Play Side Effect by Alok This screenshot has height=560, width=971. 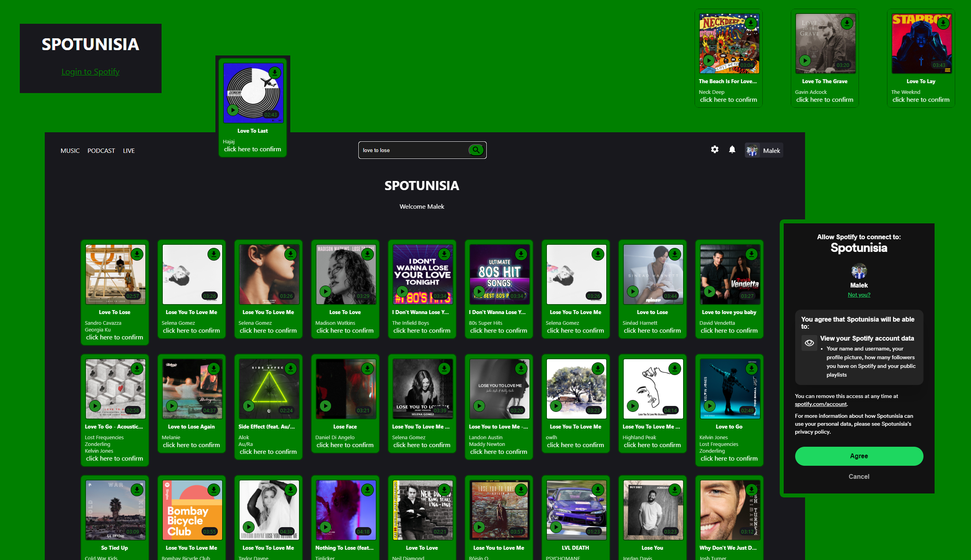tap(248, 406)
